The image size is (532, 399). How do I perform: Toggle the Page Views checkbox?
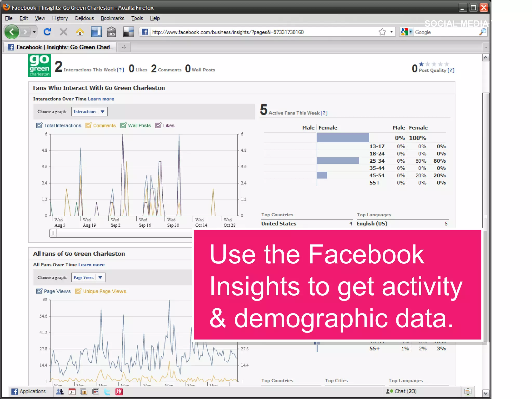39,291
